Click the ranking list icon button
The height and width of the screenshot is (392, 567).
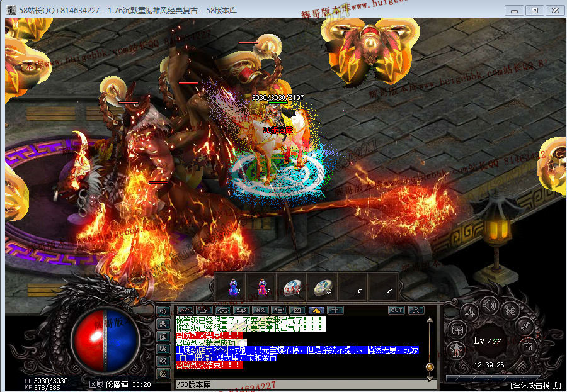[279, 310]
